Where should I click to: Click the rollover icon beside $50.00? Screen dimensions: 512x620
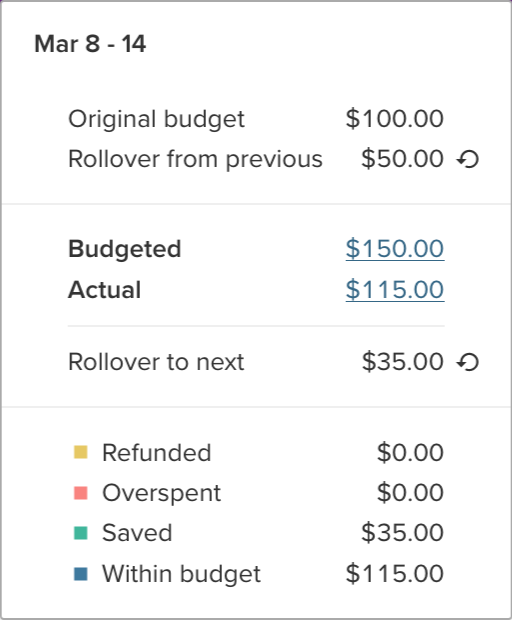[x=468, y=160]
